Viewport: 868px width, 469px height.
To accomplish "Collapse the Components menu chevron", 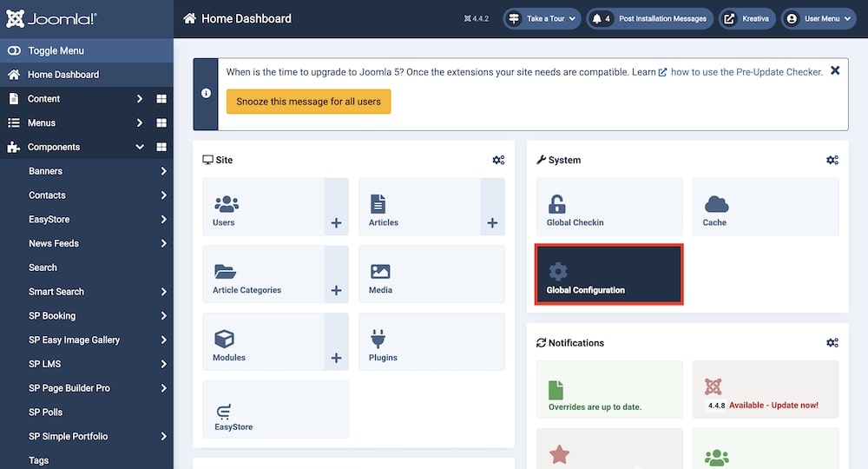I will (140, 148).
